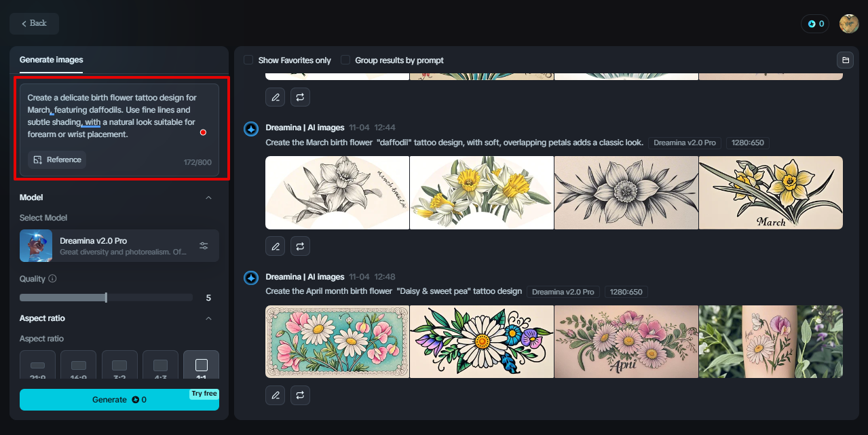868x435 pixels.
Task: Open the black-and-white daffodil sketch thumbnail
Action: (337, 193)
